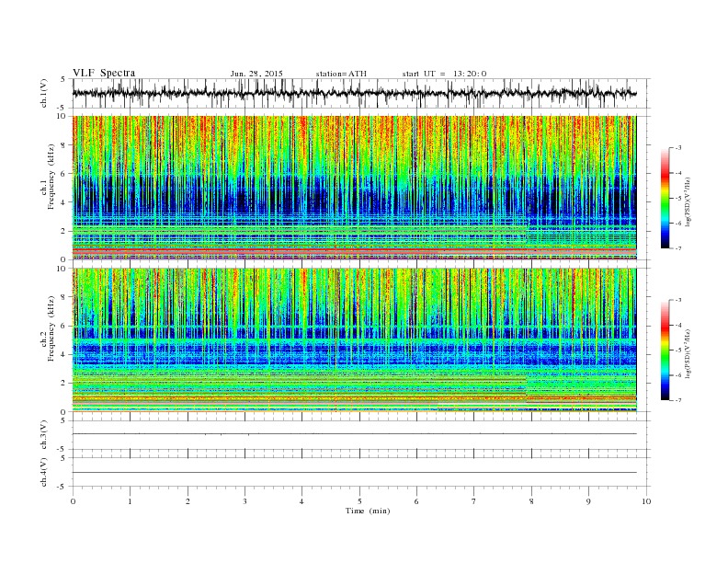
Task: Click the "ch.1(V)" waveform axis label
Action: [x=43, y=93]
